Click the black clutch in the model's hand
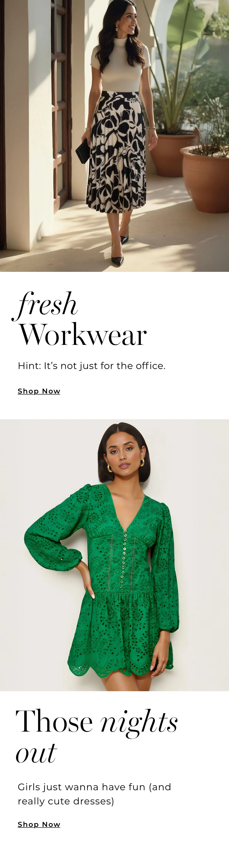229x868 pixels. point(82,152)
